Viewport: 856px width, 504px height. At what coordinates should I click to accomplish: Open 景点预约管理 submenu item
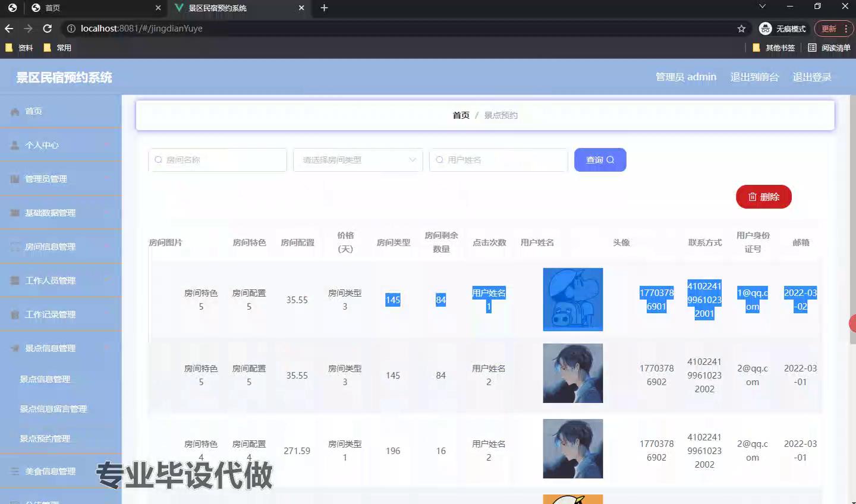point(45,439)
